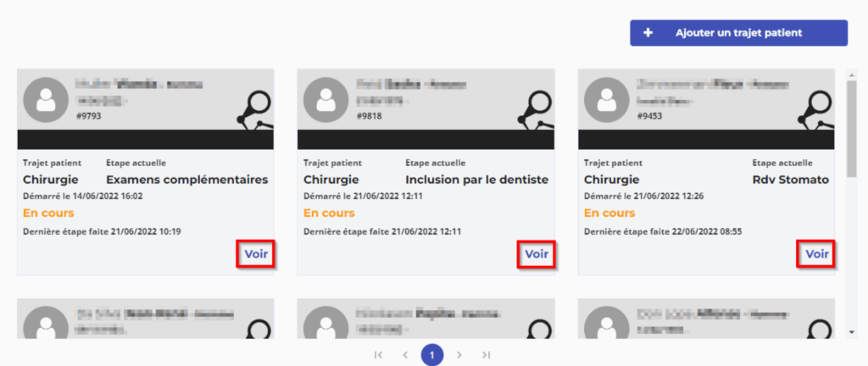Select page 1 in pagination
Screen dimensions: 868x366
point(432,355)
